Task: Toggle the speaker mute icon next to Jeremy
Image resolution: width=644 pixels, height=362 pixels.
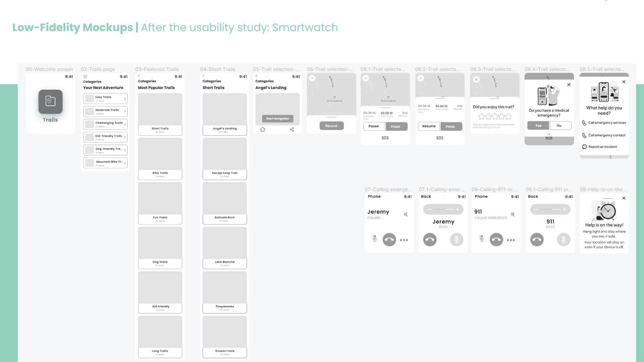Action: pos(406,214)
